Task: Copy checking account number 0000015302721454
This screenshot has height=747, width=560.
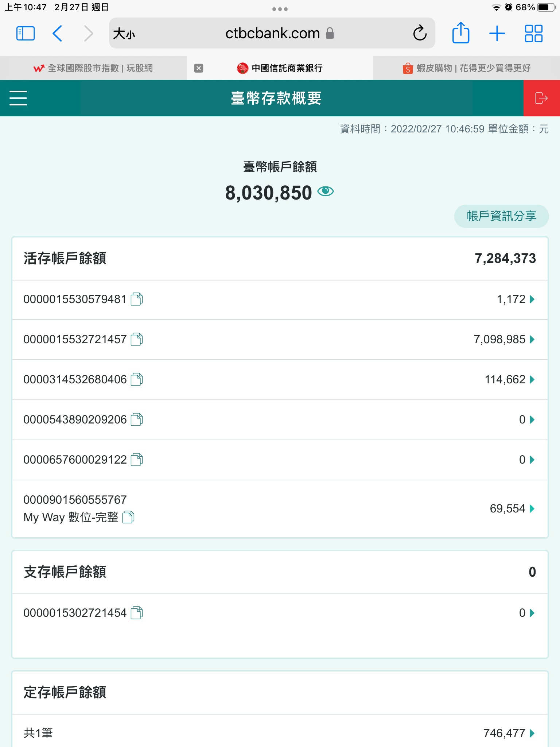Action: (x=137, y=613)
